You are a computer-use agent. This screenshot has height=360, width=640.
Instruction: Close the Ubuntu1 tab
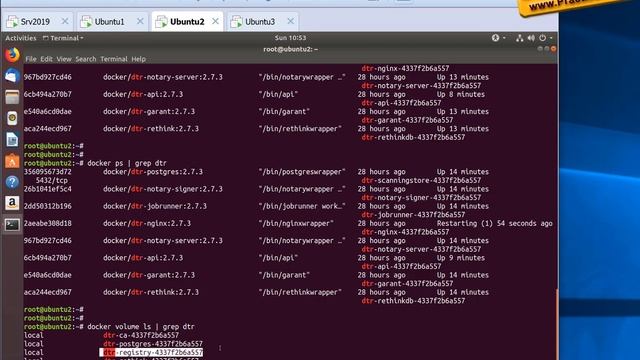[x=140, y=21]
